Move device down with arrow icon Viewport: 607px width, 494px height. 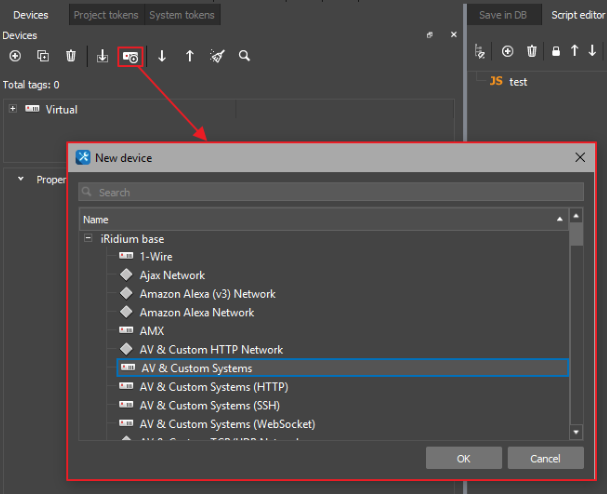click(162, 57)
